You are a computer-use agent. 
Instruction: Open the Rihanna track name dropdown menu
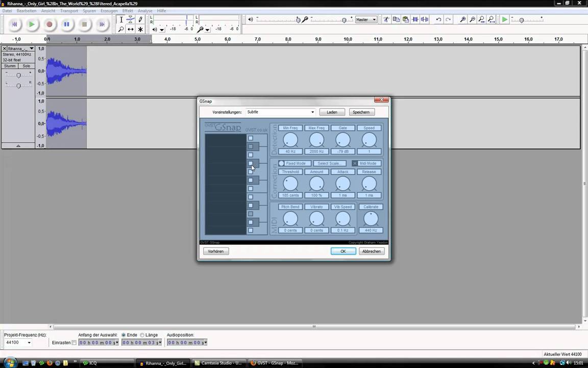coord(32,49)
